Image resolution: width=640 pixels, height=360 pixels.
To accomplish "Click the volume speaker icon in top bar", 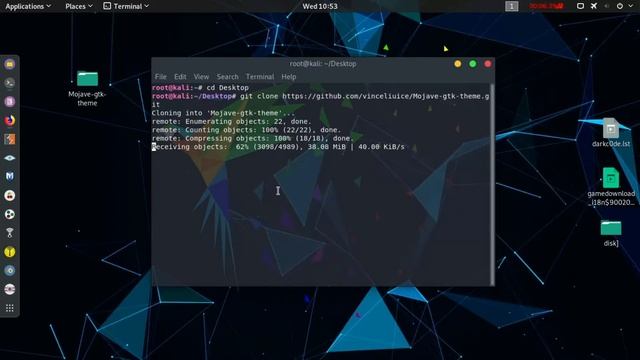I will [607, 6].
